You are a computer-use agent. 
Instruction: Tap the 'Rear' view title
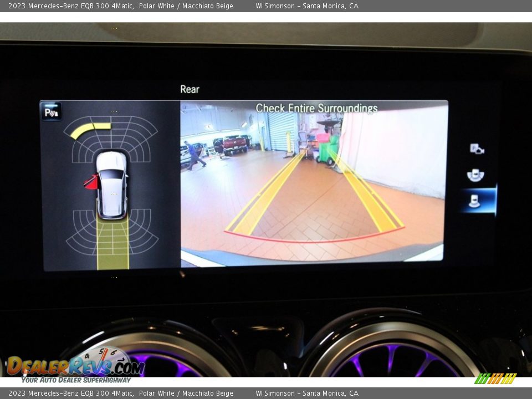[x=190, y=89]
